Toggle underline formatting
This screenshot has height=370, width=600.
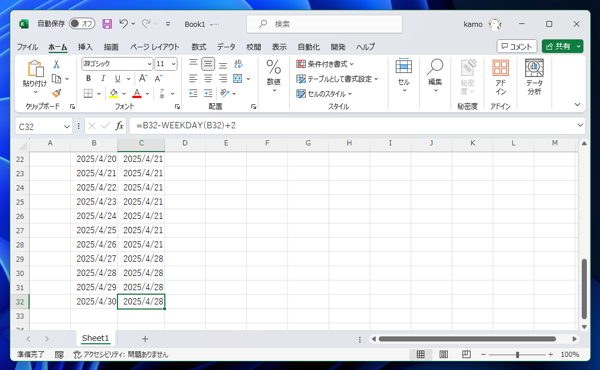[117, 78]
